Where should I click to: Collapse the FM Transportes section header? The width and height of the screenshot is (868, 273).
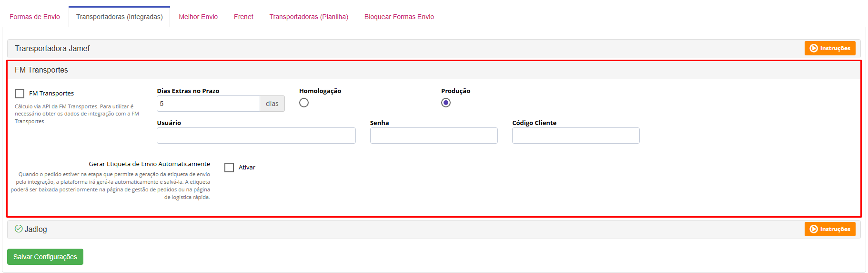click(x=41, y=70)
